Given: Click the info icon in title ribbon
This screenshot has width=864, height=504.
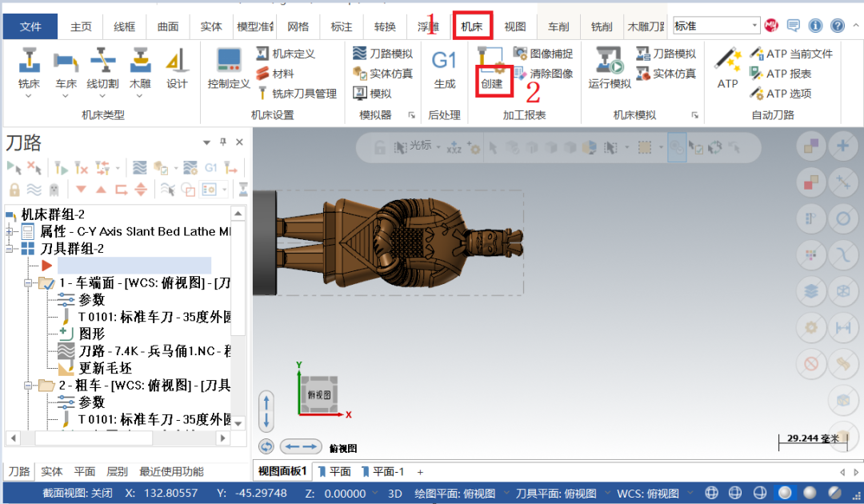Looking at the screenshot, I should click(815, 26).
